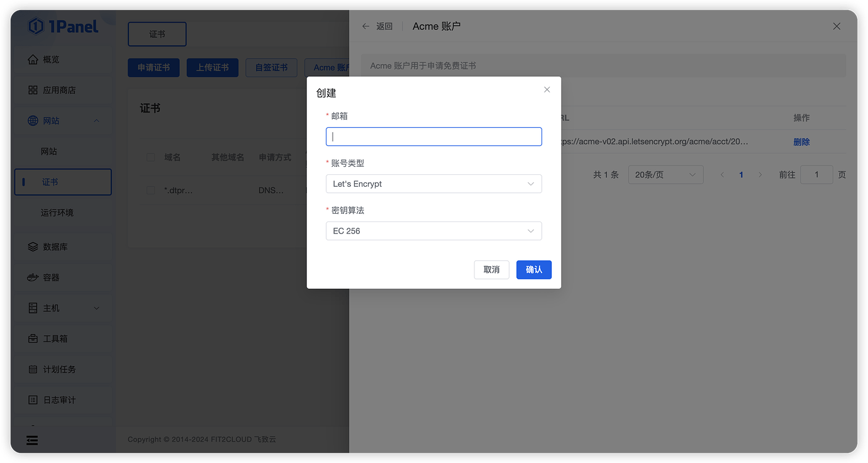This screenshot has width=868, height=463.
Task: Toggle the select-all checkbox in certificate table
Action: (150, 157)
